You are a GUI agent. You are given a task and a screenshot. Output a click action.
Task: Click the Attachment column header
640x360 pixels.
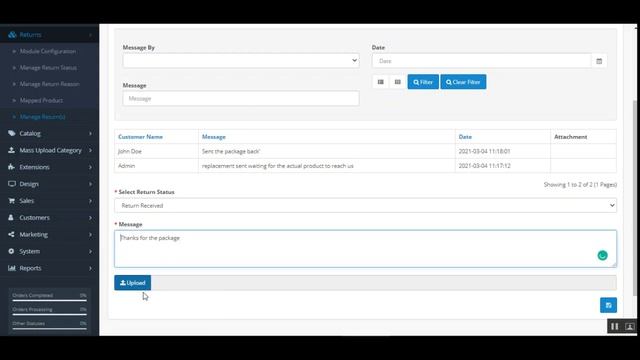[571, 137]
